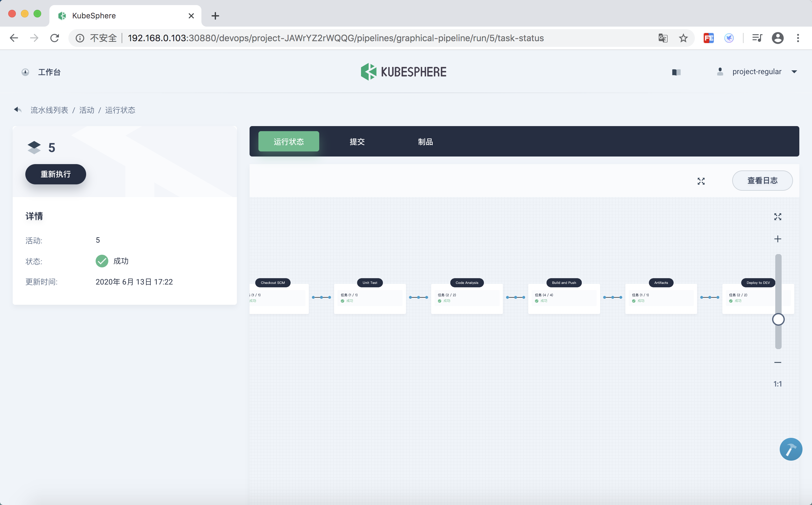Bookmark this page with the star icon

(x=683, y=38)
